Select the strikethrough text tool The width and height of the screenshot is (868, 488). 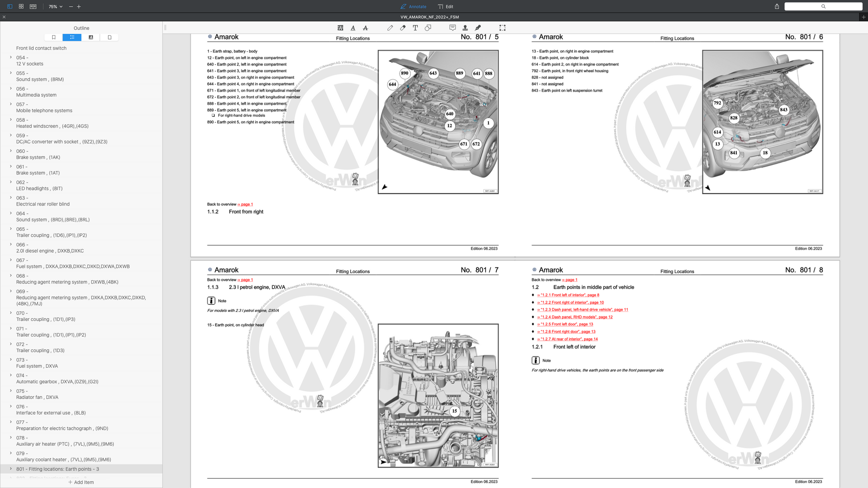tap(365, 28)
